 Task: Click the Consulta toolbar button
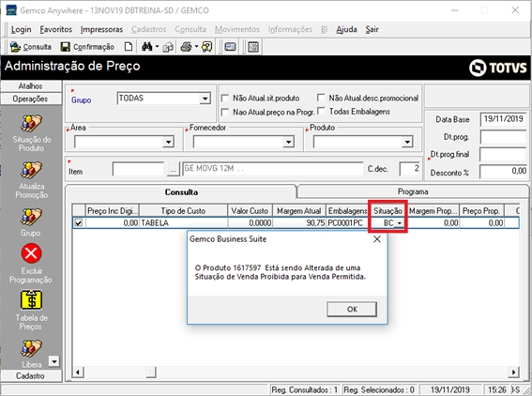click(31, 47)
